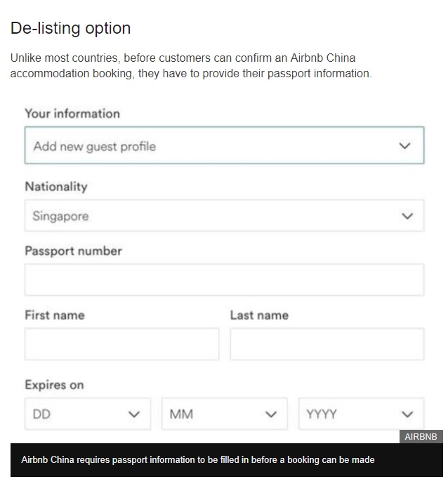Click into the First name field

pyautogui.click(x=121, y=344)
